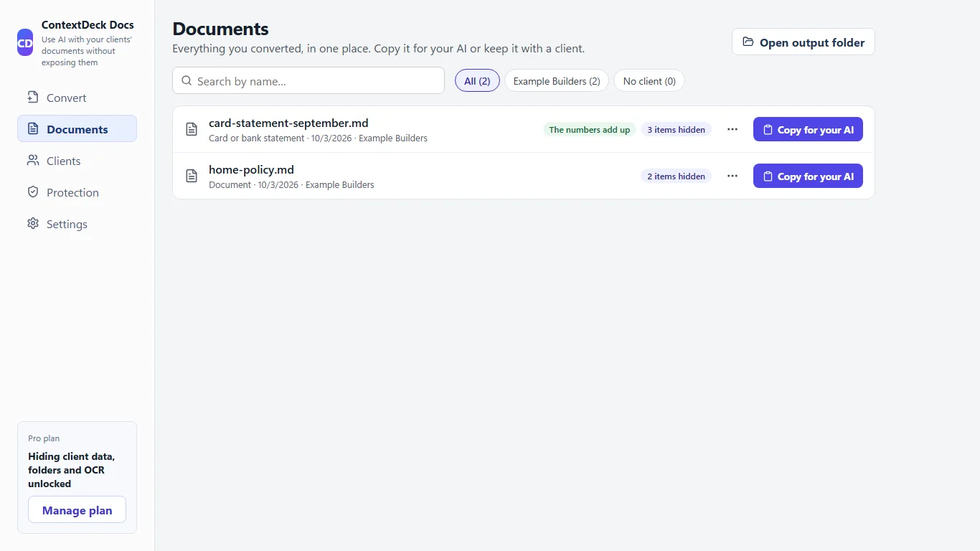
Task: Open more options for card-statement-september.md
Action: pos(732,129)
